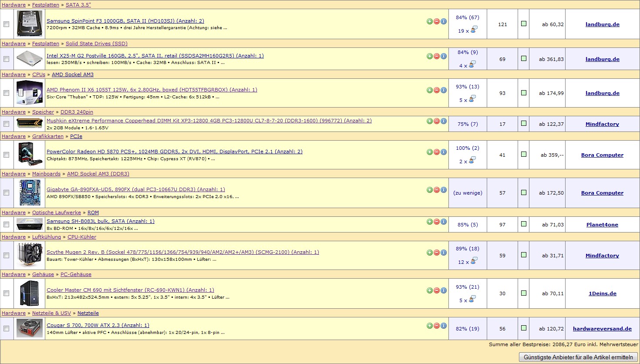640x364 pixels.
Task: Click plus icon for PowerColor Radeon HD 5870
Action: [x=430, y=152]
